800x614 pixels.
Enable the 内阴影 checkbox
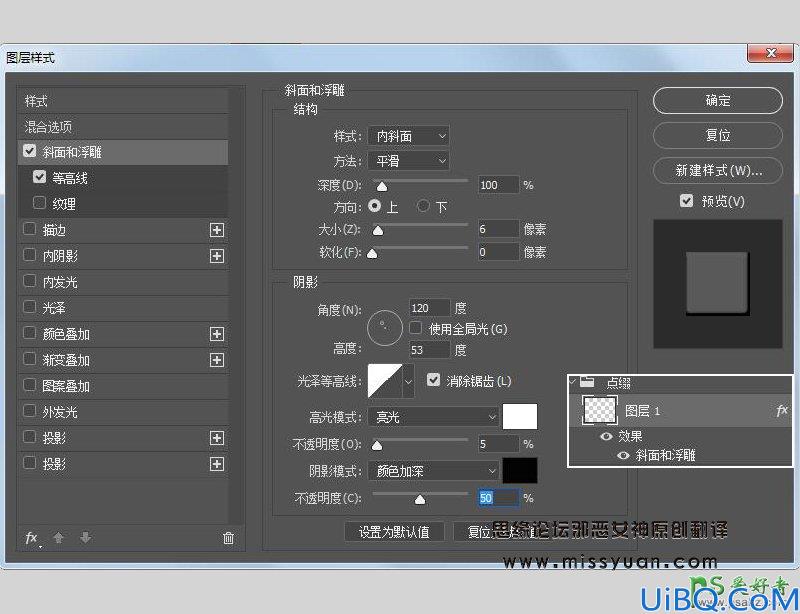pyautogui.click(x=30, y=255)
